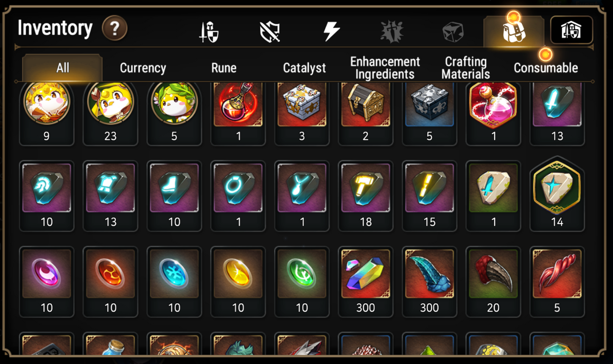Open the Inventory help question mark
The image size is (613, 364).
(x=115, y=28)
